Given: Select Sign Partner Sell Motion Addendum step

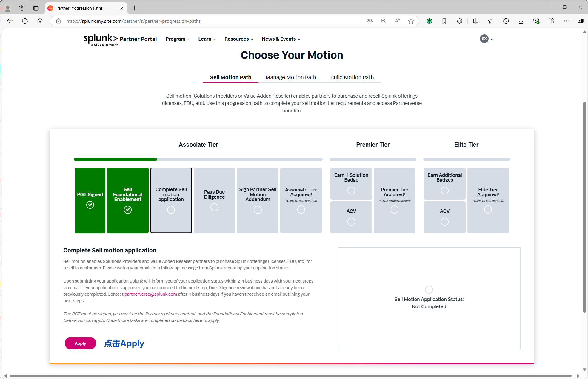Looking at the screenshot, I should pos(258,200).
